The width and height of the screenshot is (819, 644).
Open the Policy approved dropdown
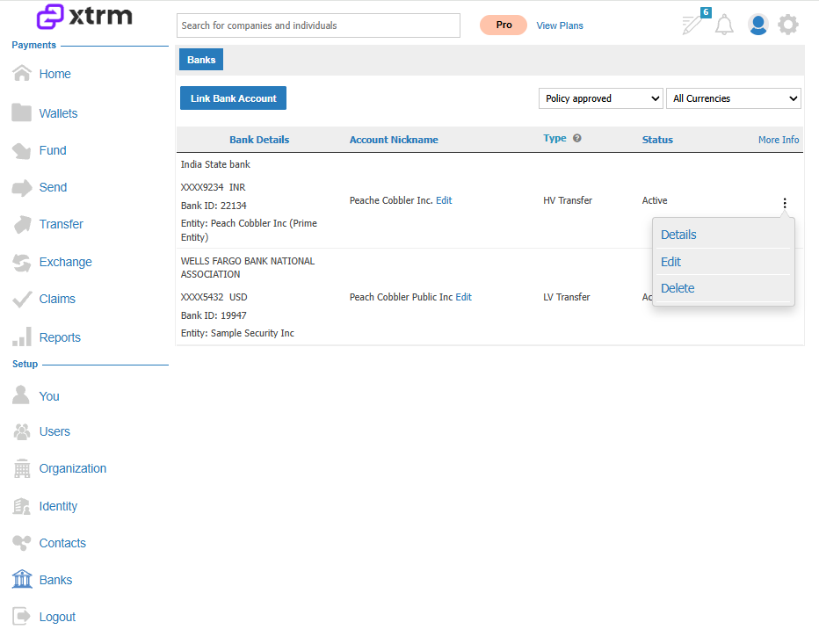(x=601, y=98)
